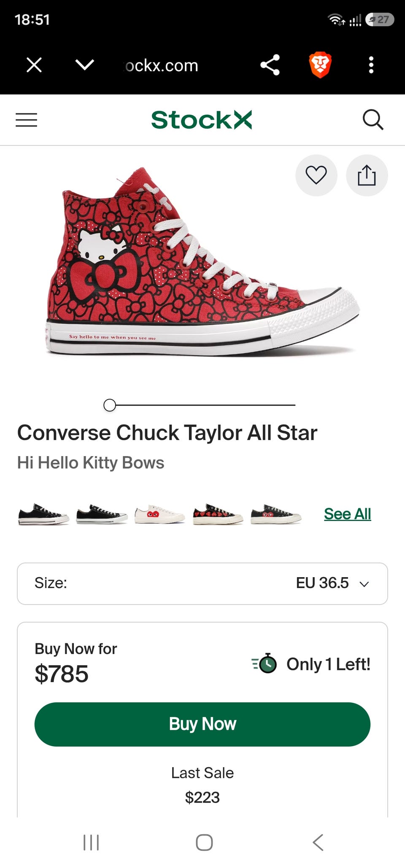Tap the StockX logo
The height and width of the screenshot is (868, 405).
pyautogui.click(x=202, y=120)
